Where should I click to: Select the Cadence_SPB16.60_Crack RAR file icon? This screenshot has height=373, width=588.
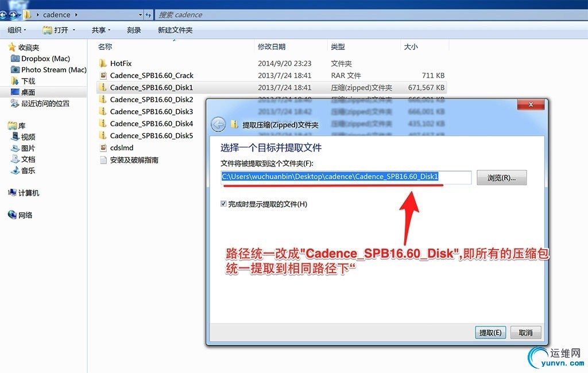coord(103,75)
